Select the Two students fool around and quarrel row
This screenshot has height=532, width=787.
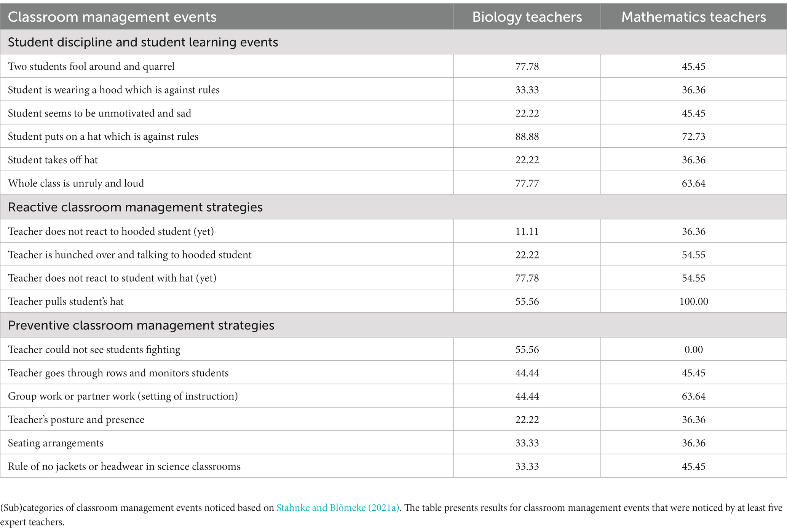[393, 66]
